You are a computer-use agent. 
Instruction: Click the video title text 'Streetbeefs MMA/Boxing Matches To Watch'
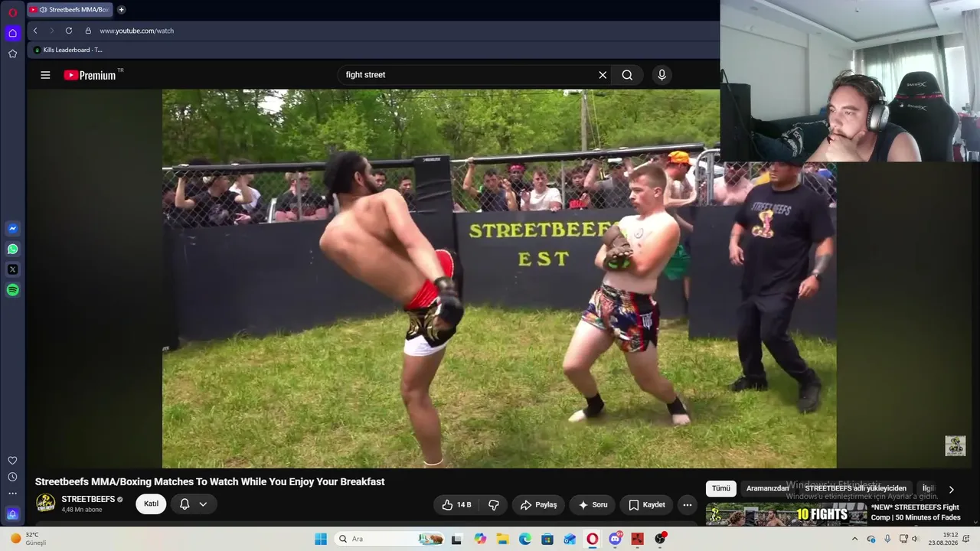click(210, 481)
